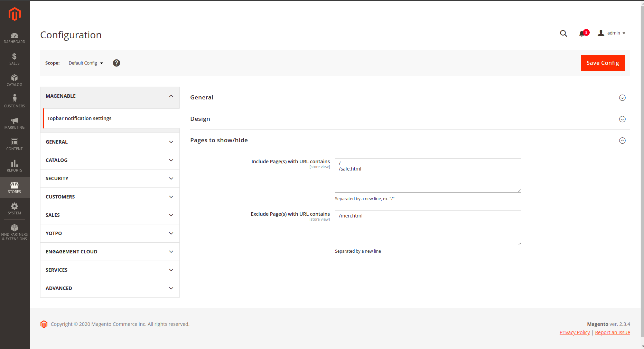The width and height of the screenshot is (644, 349).
Task: Click the Save Config button
Action: click(x=603, y=63)
